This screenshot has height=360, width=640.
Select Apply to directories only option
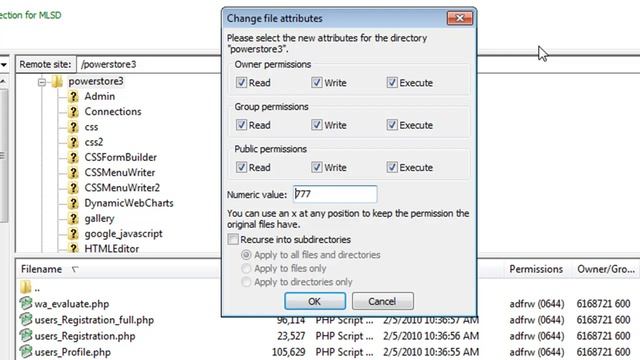pyautogui.click(x=246, y=282)
